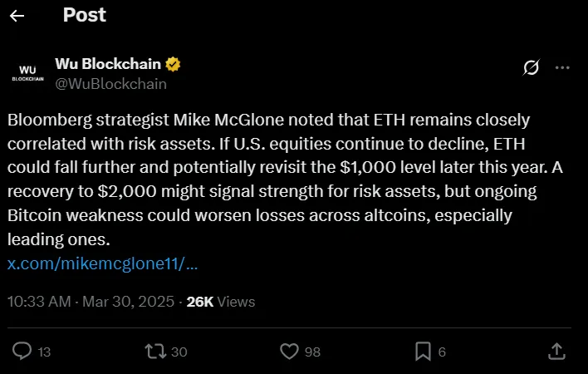Click the Wu Blockchain display name
Viewport: 588px width, 374px height.
point(108,64)
